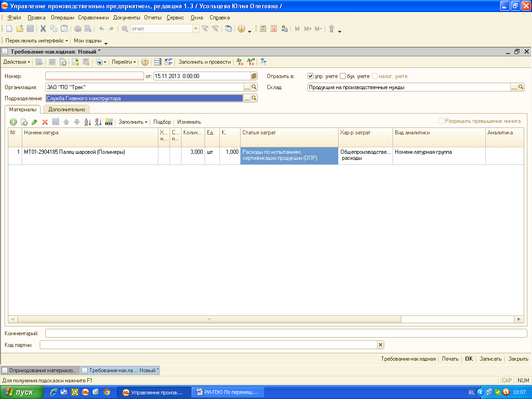
Task: Move row down with arrow icon
Action: 77,122
